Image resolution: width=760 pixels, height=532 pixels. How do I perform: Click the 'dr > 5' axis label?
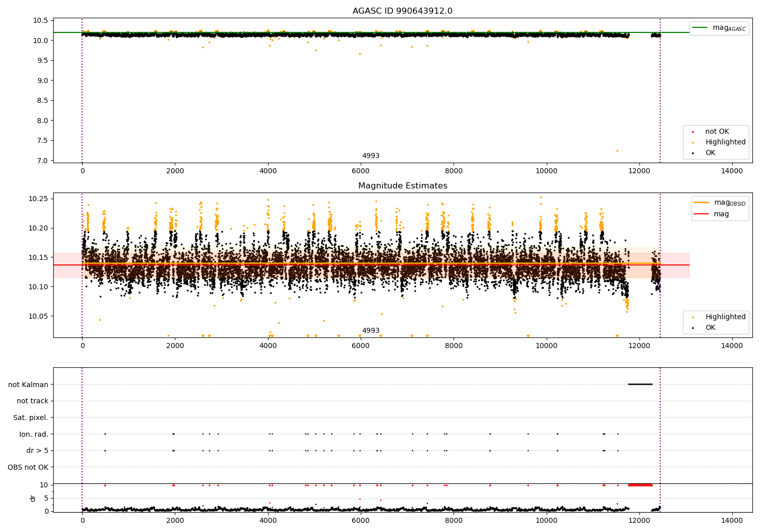[x=37, y=451]
